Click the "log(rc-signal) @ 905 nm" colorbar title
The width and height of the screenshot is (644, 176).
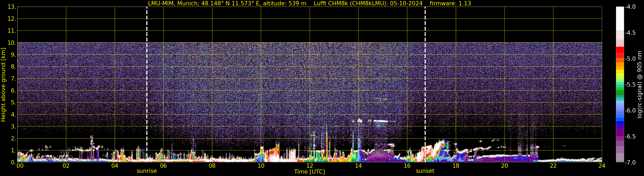tap(640, 85)
